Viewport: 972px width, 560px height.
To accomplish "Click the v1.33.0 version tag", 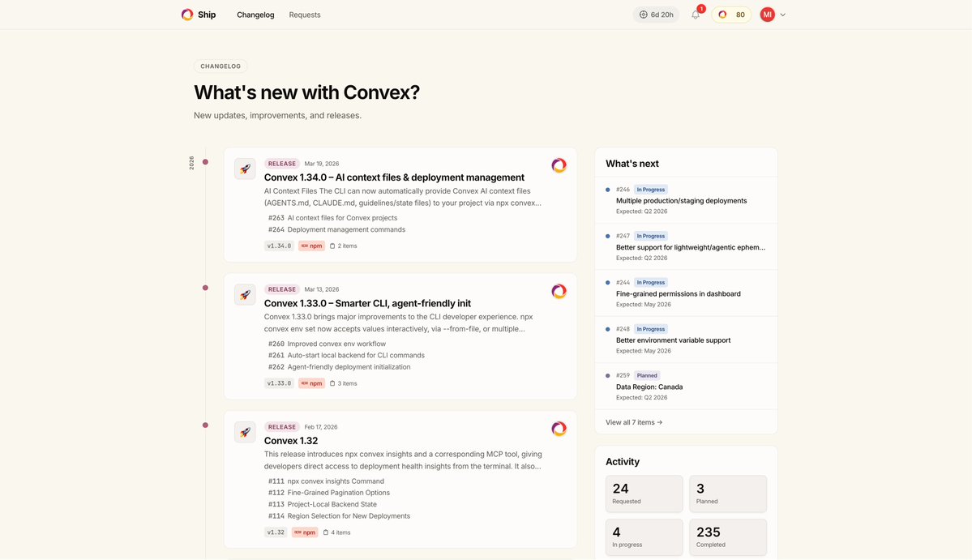I will 279,383.
